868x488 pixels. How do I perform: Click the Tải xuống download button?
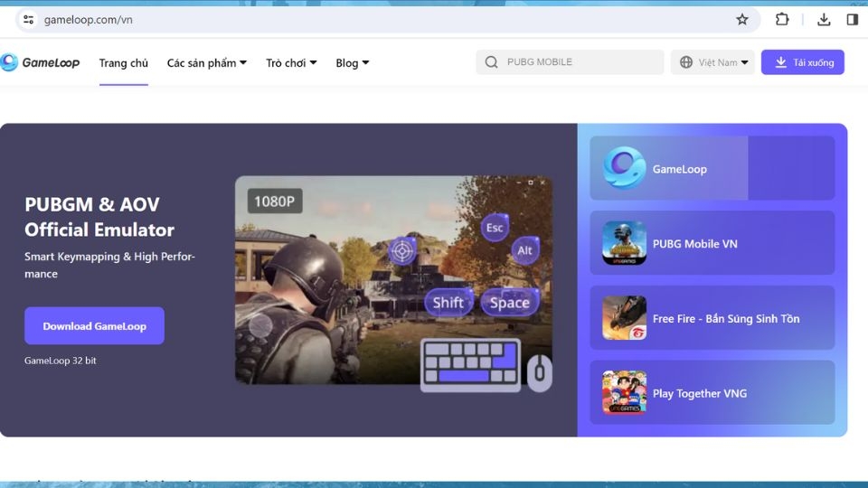802,62
